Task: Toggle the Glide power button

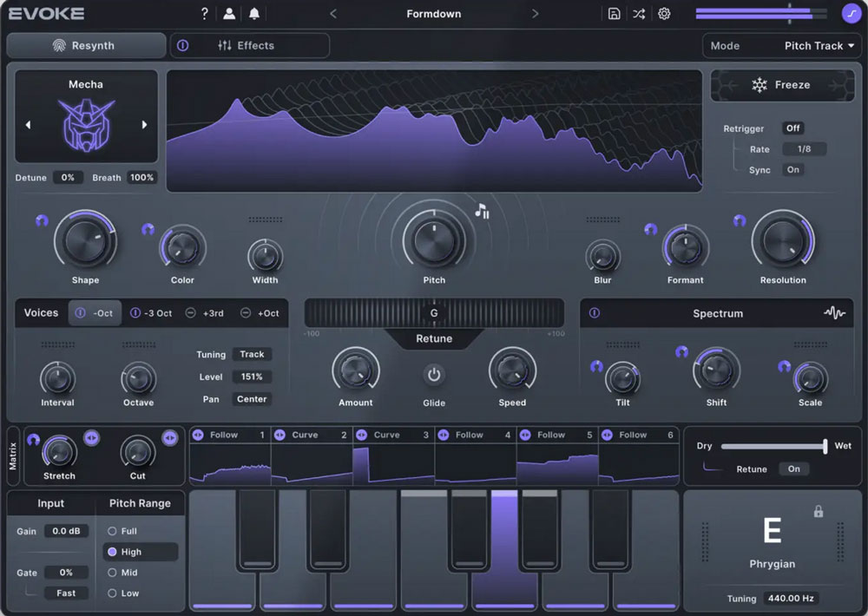Action: tap(434, 375)
